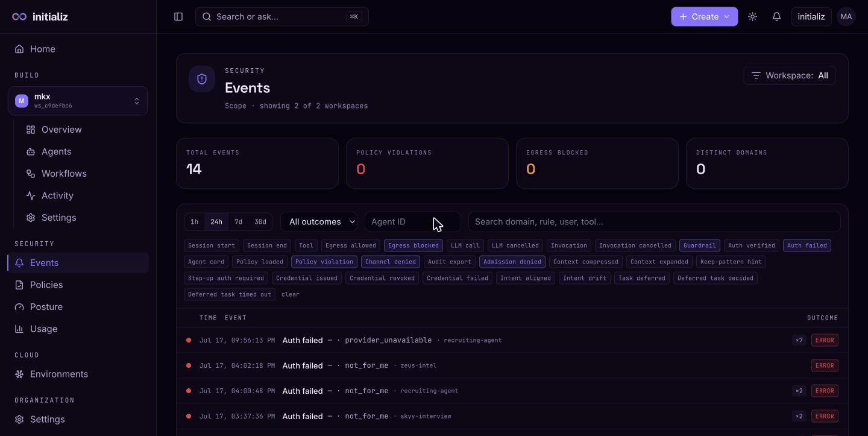Viewport: 868px width, 436px height.
Task: Select the 30d time range
Action: pos(260,222)
